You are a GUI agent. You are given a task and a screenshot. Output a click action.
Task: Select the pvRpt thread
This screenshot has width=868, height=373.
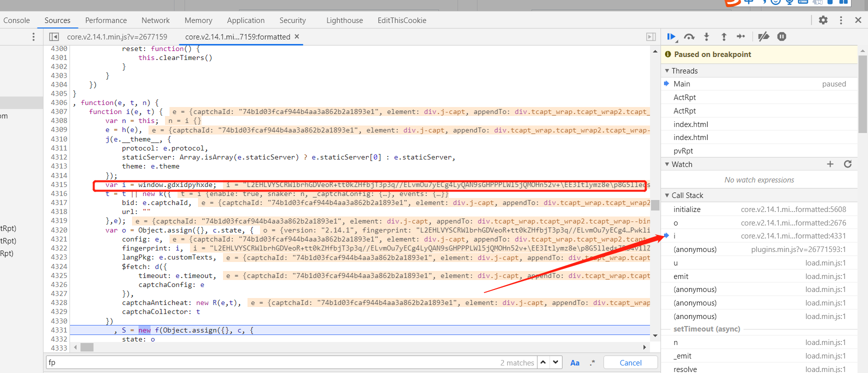(x=759, y=151)
